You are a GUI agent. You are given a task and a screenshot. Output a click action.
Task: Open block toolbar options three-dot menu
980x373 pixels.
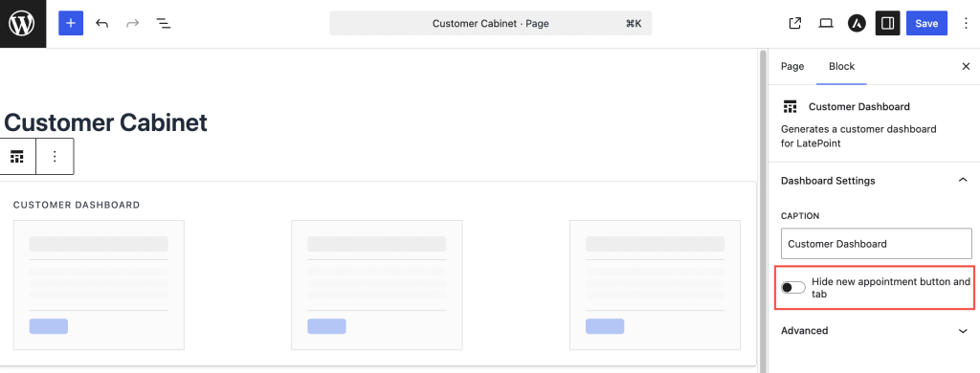[55, 156]
